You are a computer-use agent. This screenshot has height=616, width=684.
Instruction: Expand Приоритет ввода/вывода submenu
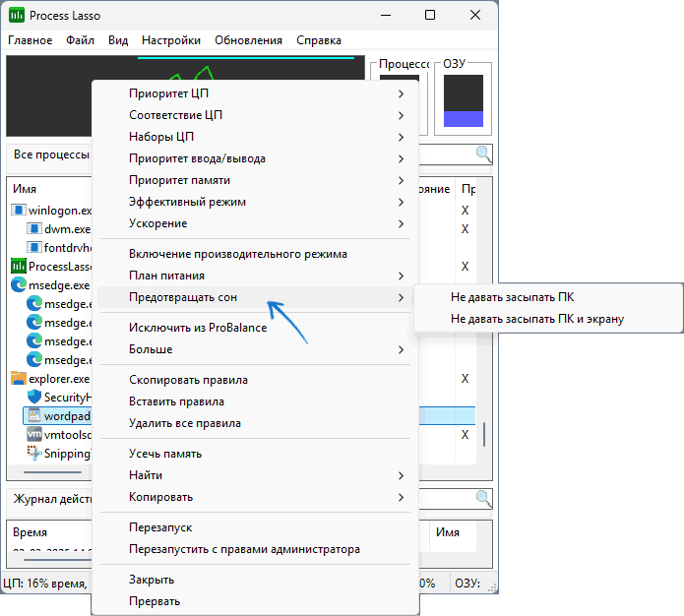tap(255, 158)
